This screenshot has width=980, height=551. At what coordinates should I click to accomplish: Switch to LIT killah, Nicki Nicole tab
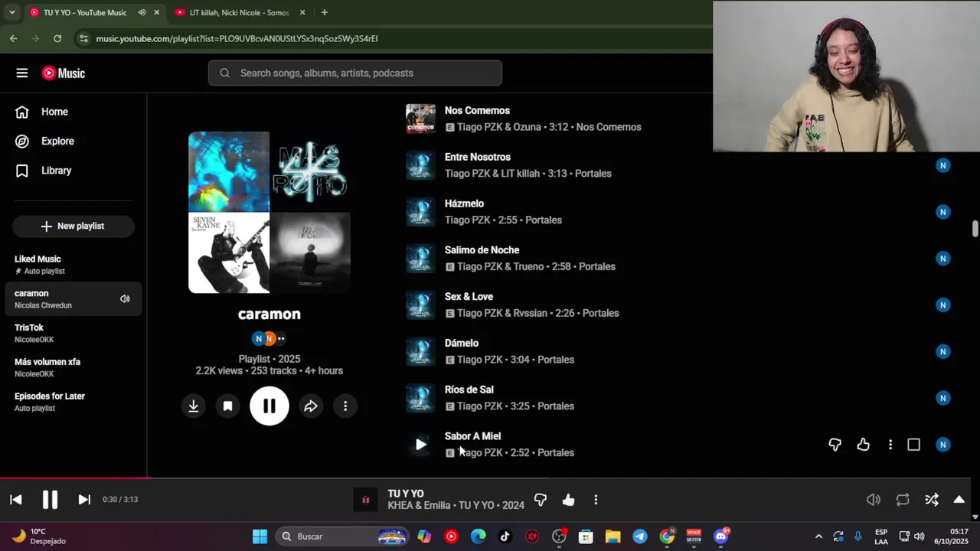click(x=239, y=12)
